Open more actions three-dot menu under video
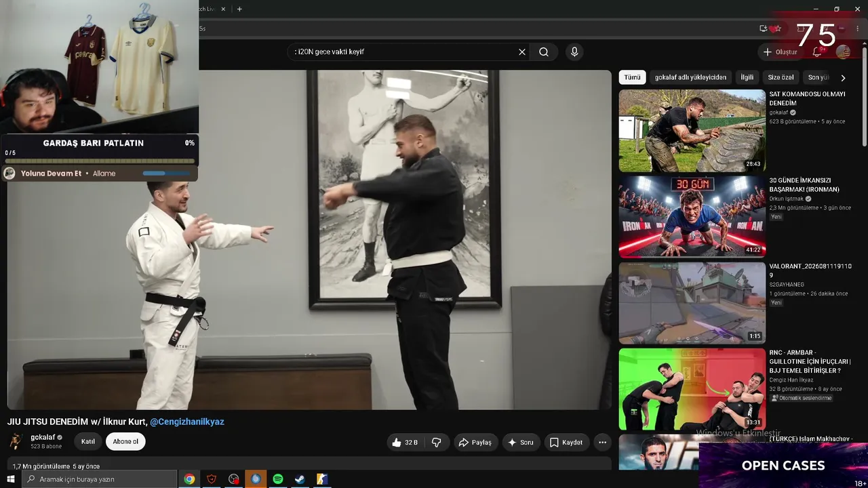The image size is (868, 488). 602,443
